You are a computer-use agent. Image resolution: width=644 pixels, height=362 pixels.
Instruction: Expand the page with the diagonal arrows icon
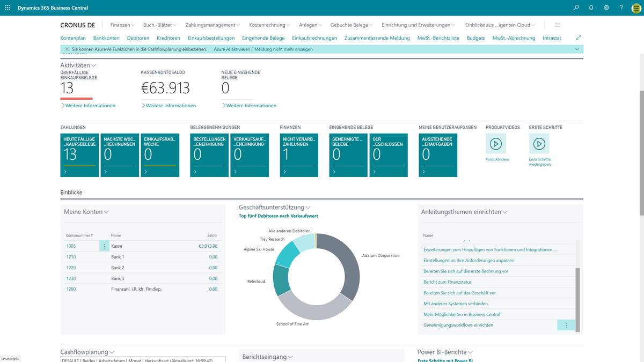[579, 38]
